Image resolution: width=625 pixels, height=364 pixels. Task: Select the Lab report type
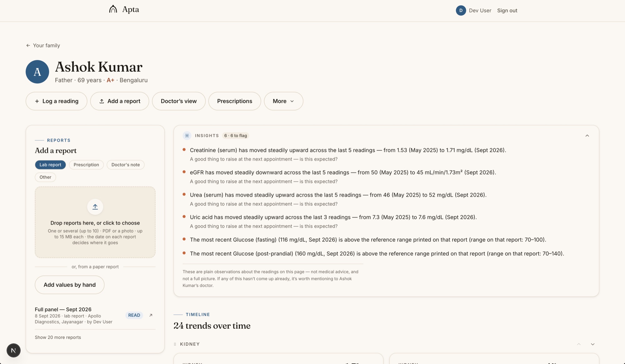tap(50, 165)
